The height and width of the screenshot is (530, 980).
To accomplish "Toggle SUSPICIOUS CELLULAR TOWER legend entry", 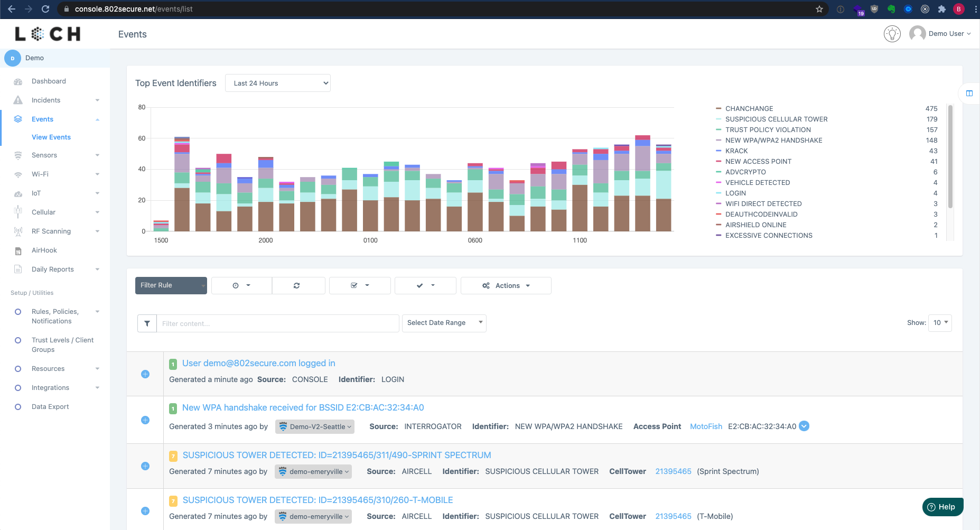I will [x=776, y=119].
